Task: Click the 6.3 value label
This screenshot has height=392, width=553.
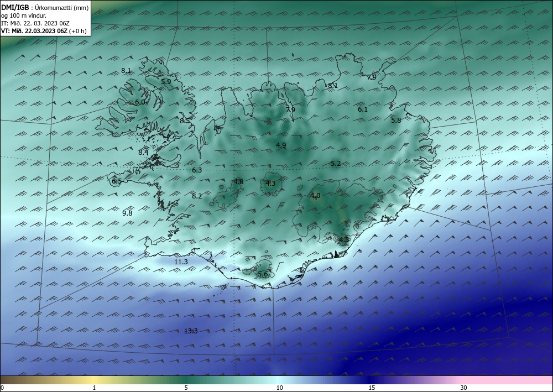Action: pos(197,170)
